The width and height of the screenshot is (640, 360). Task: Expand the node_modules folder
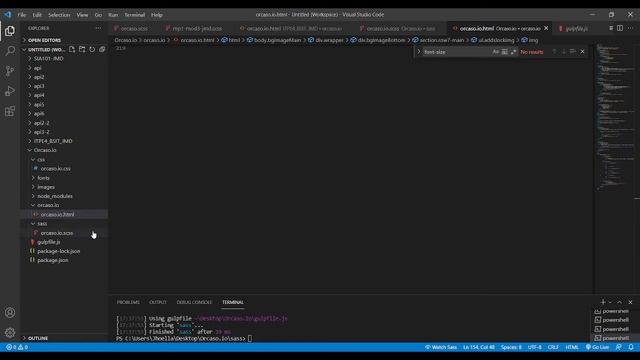[x=64, y=196]
